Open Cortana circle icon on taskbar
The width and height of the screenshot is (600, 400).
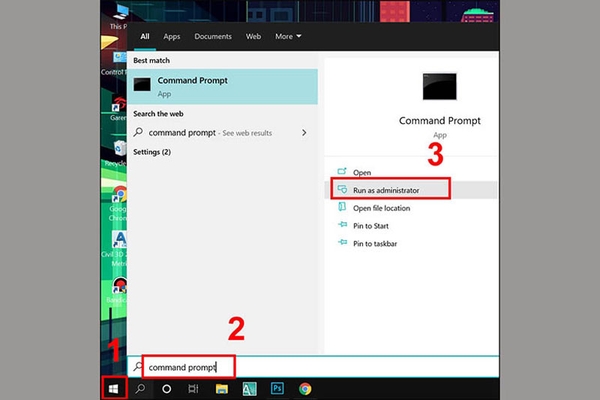(166, 389)
